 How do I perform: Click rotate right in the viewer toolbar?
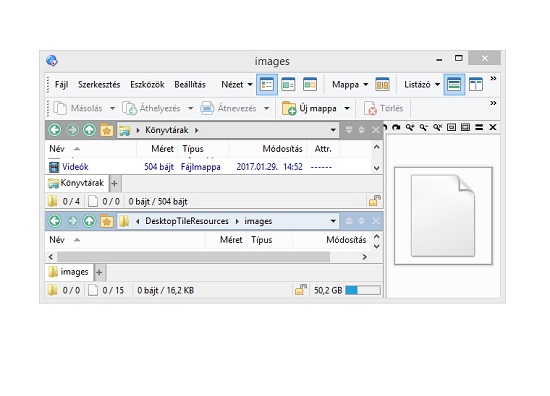[x=396, y=127]
